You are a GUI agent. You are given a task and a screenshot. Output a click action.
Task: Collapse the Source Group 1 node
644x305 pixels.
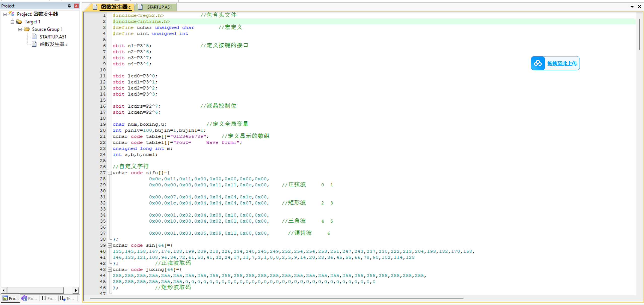[20, 29]
